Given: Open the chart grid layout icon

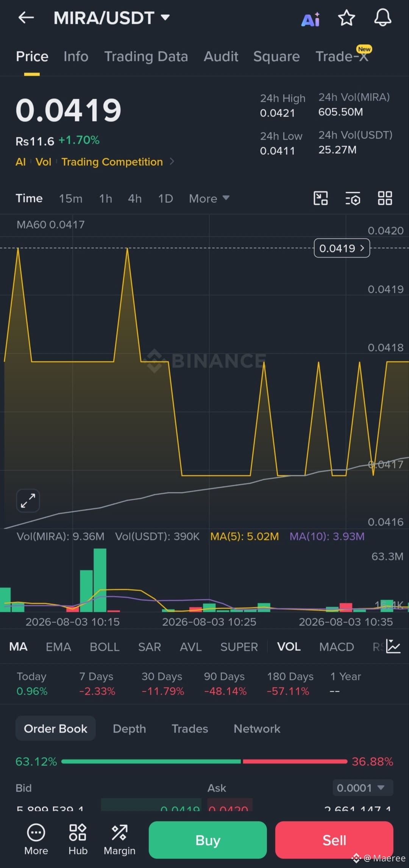Looking at the screenshot, I should click(385, 198).
